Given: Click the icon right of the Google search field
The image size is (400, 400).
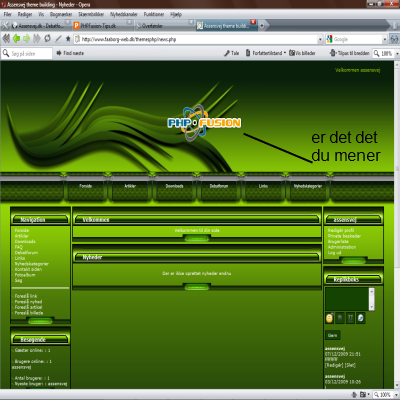Looking at the screenshot, I should [394, 39].
